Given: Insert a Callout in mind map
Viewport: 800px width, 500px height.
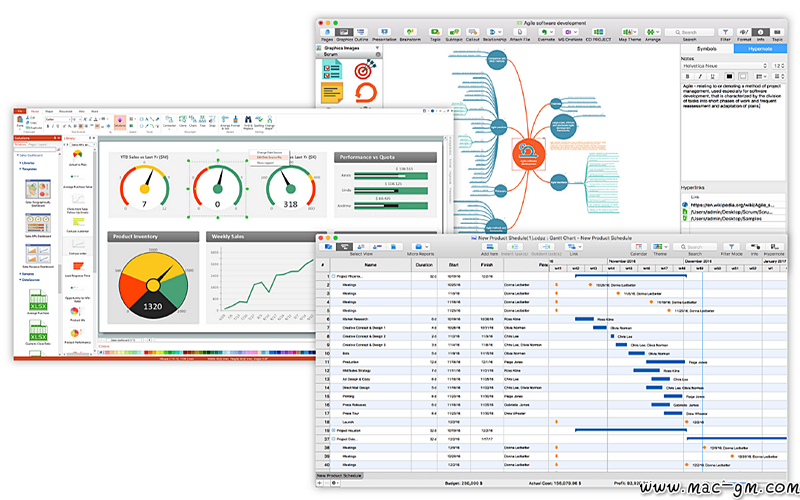Looking at the screenshot, I should pos(472,32).
